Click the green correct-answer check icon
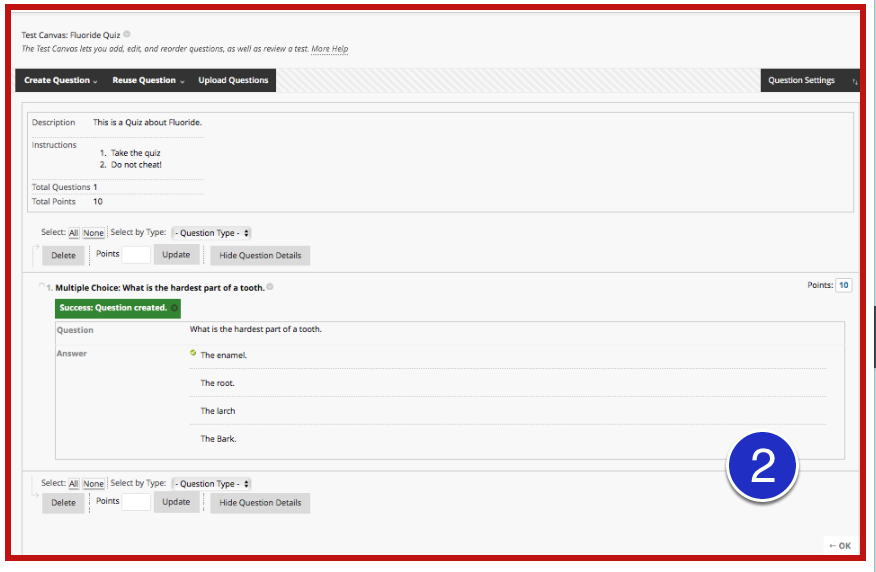The image size is (876, 572). point(193,352)
